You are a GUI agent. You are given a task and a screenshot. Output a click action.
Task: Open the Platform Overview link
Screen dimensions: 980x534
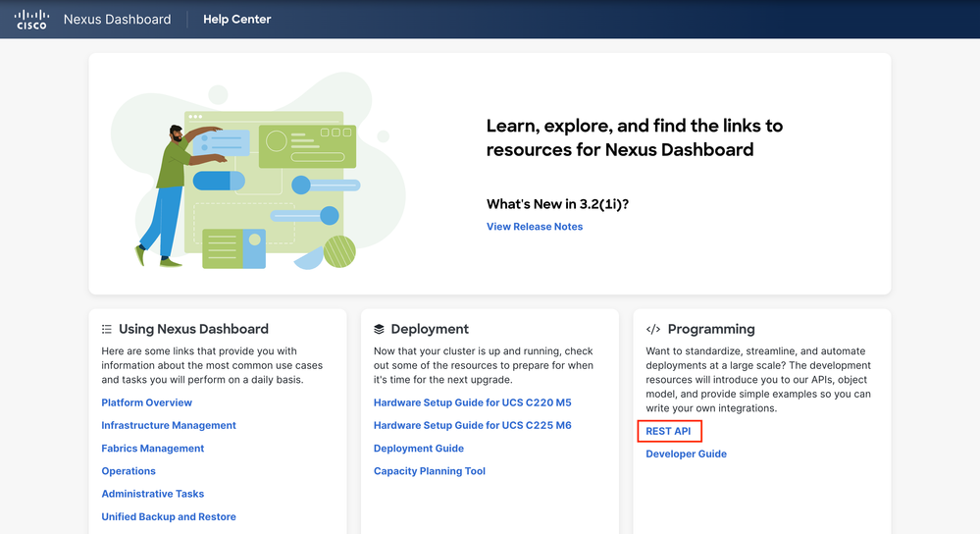(147, 402)
